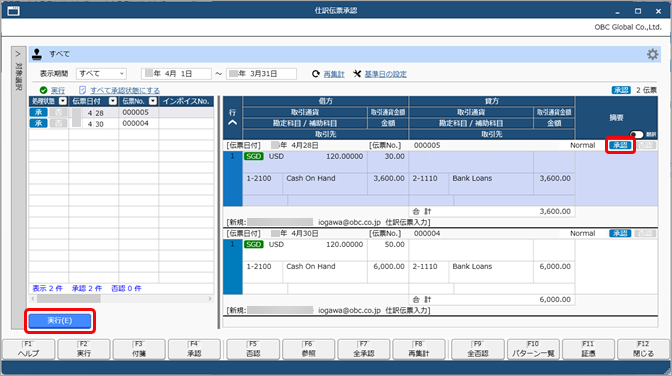Set slip 000005 detail to 承認
This screenshot has height=376, width=672.
click(x=620, y=145)
